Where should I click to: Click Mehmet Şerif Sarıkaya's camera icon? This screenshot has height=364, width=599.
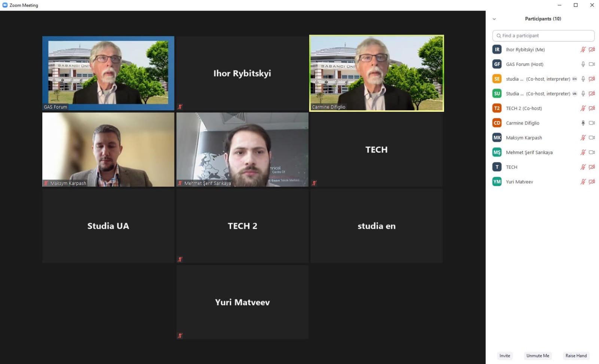pos(592,152)
